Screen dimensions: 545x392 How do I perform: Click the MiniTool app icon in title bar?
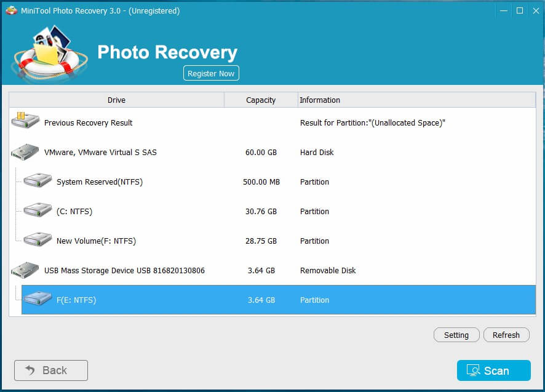(12, 10)
